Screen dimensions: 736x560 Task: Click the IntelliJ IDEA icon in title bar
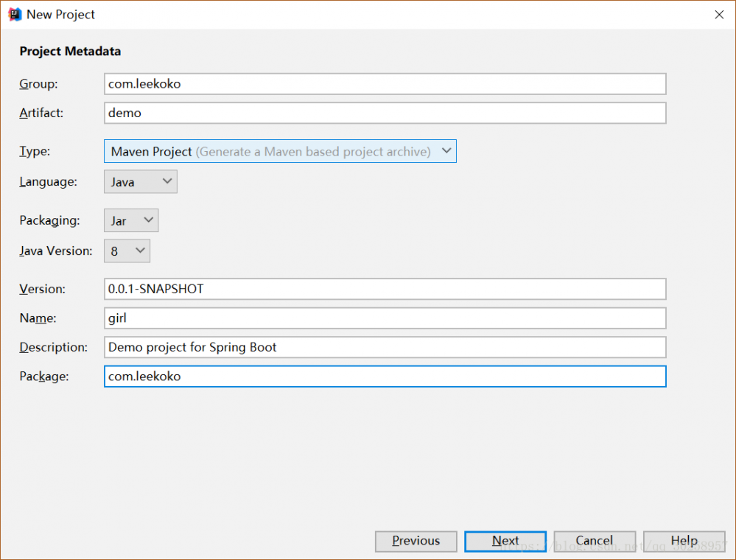coord(14,14)
